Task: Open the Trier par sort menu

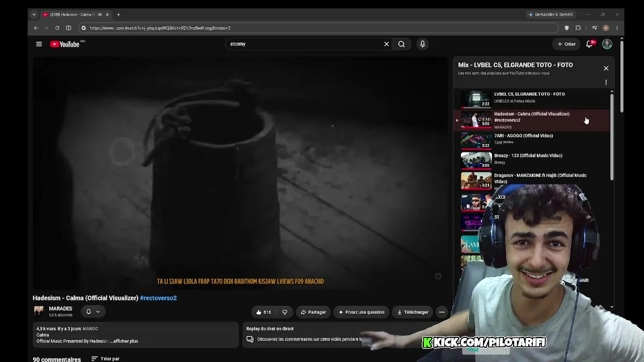Action: (x=106, y=359)
